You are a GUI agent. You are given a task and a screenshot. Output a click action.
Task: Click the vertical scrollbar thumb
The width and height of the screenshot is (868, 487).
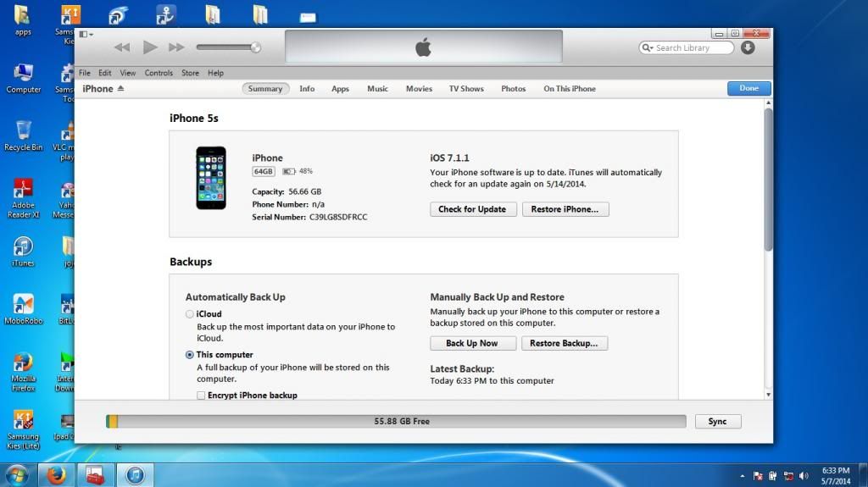768,180
